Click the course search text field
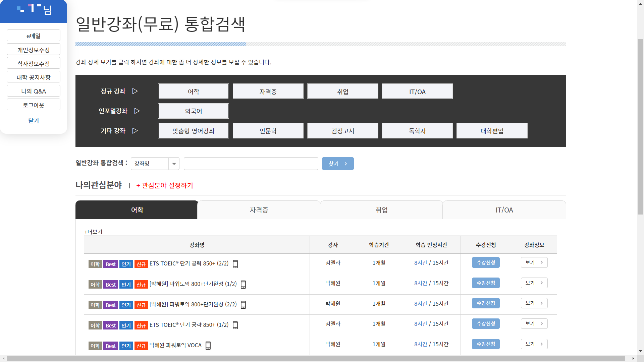644x362 pixels. click(x=251, y=164)
